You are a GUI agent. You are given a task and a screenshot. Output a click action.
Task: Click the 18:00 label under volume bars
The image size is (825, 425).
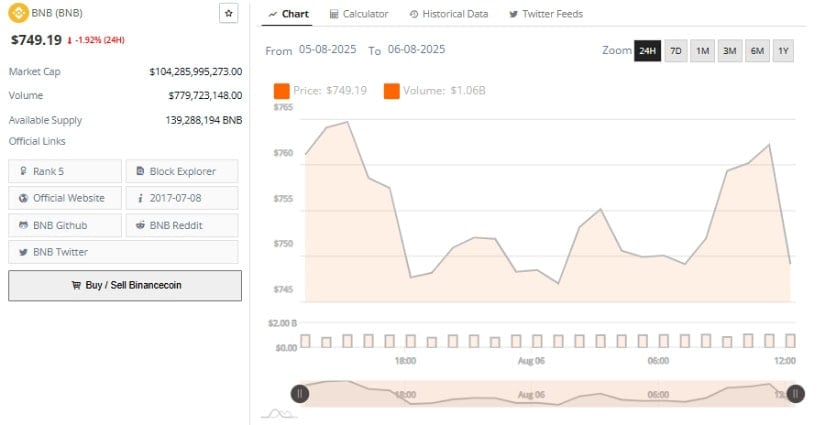pos(405,361)
